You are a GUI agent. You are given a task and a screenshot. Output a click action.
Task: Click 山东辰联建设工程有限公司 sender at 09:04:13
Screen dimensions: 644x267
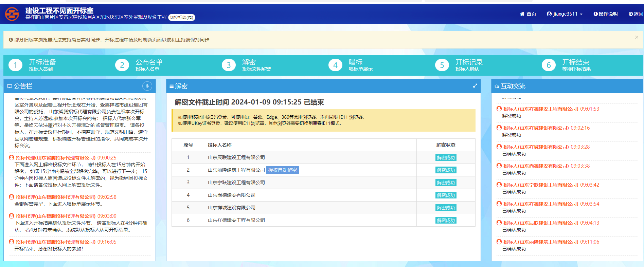pyautogui.click(x=541, y=223)
